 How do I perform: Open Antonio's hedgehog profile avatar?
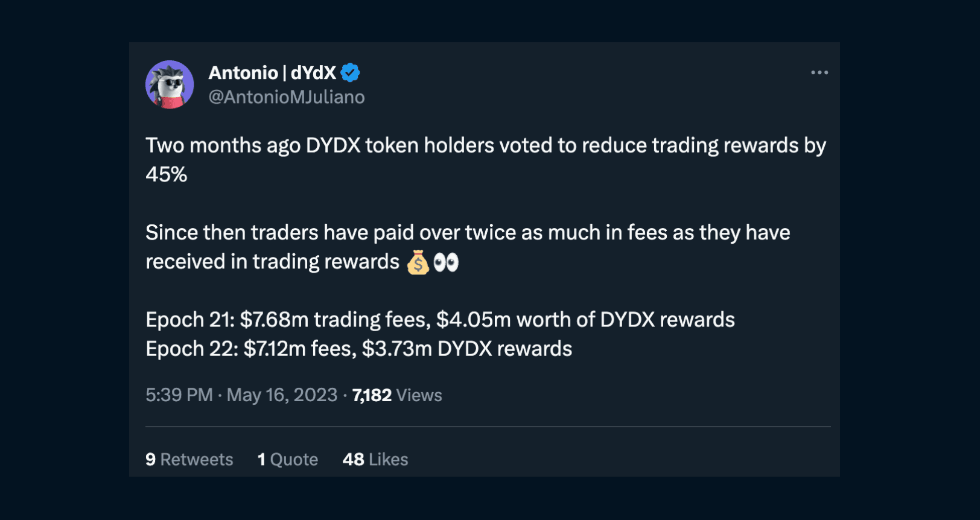coord(170,84)
